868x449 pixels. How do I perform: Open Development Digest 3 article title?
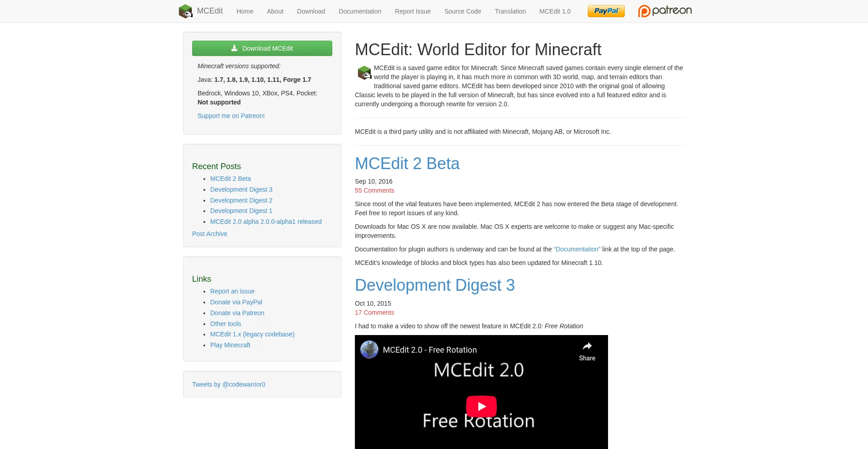(434, 285)
